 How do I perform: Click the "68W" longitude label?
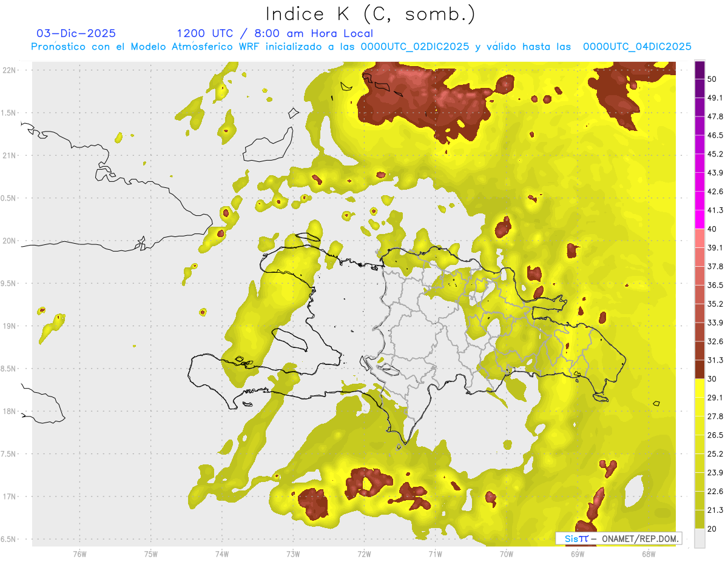point(648,554)
